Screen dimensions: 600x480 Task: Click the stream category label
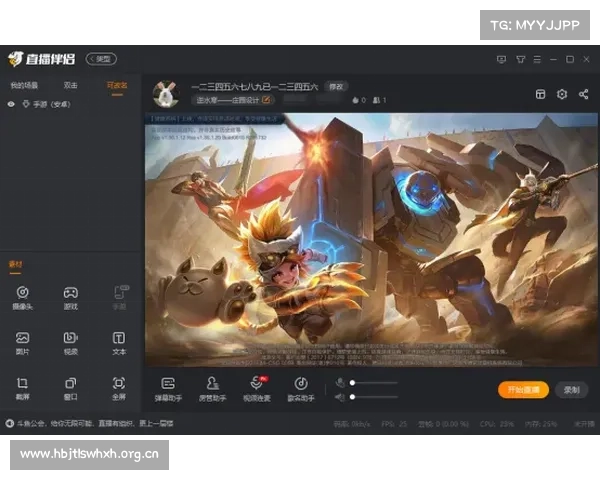(227, 100)
